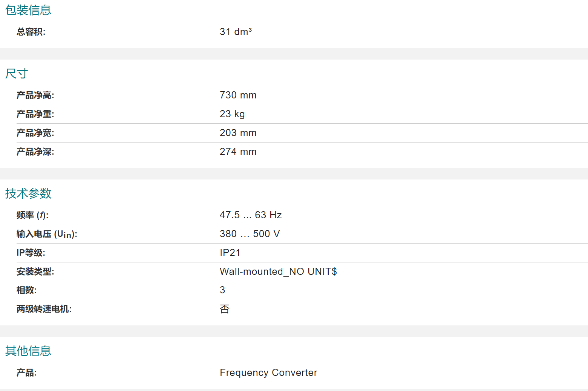Click the IP21 rating value
The image size is (588, 391).
(x=230, y=253)
